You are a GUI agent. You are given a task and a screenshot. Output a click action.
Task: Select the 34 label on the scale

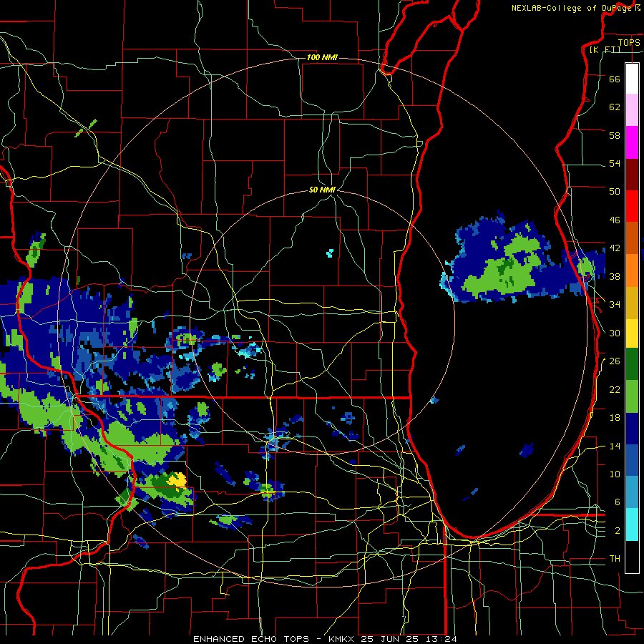tap(615, 304)
